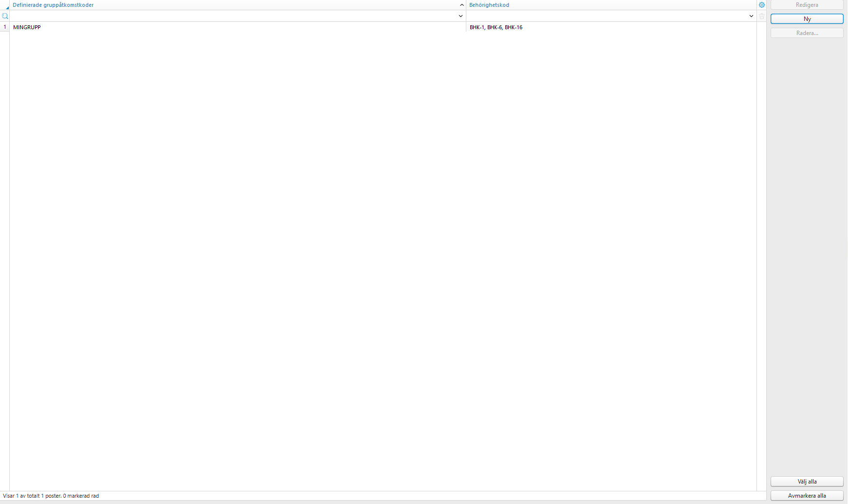This screenshot has width=848, height=504.
Task: Click the Behörighetskod column header
Action: pos(489,5)
